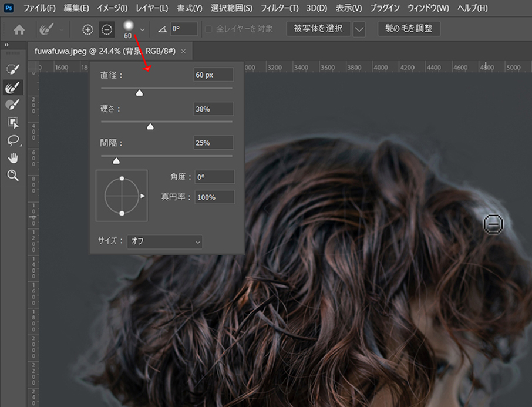The height and width of the screenshot is (407, 532).
Task: Edit the 0° angle field in options bar
Action: 184,29
